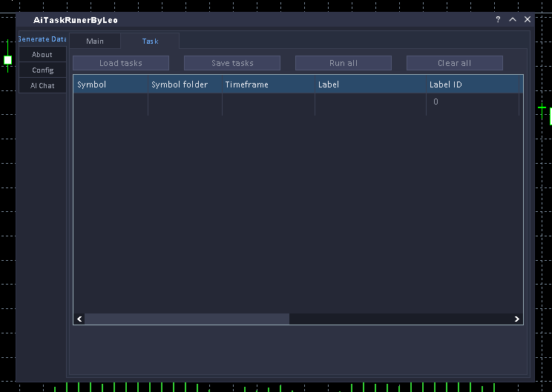Screen dimensions: 552x392
Task: Select the Task tab
Action: coord(150,41)
